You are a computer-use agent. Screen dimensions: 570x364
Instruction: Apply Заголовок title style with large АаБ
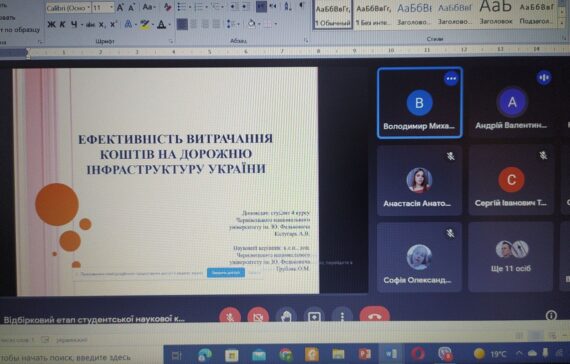click(496, 12)
